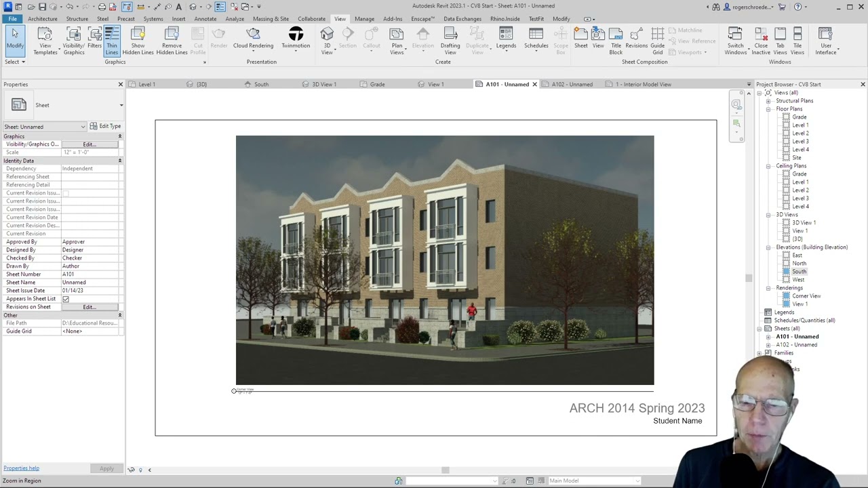Activate Remove Hidden Lines tool
Screen dimensions: 868x488
point(172,41)
